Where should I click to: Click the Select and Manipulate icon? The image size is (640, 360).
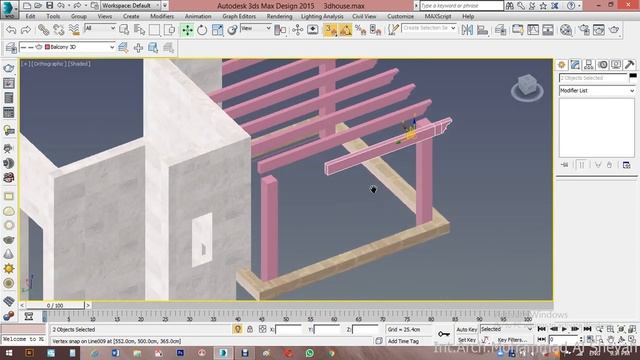[x=298, y=30]
